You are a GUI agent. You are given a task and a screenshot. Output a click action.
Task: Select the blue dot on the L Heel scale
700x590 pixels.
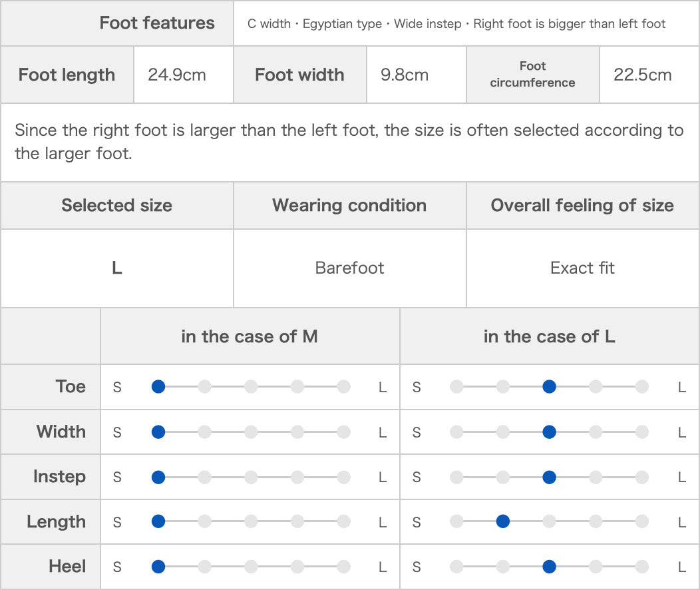[x=549, y=567]
